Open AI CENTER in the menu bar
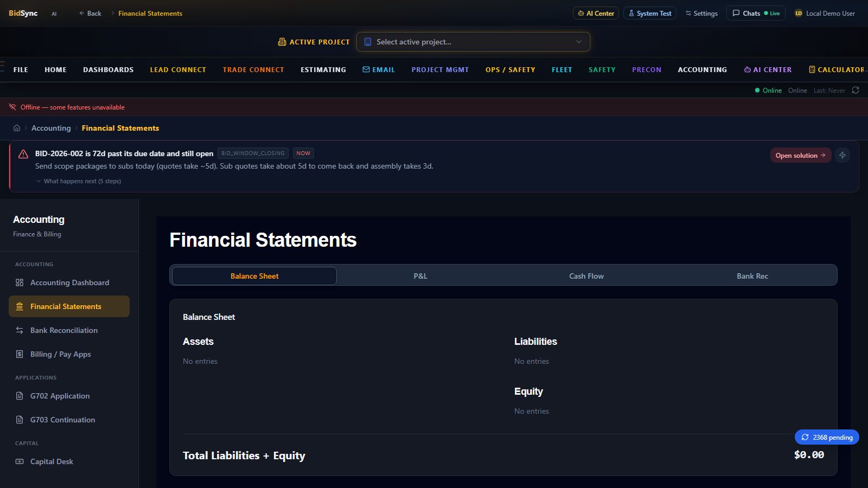This screenshot has height=488, width=868. (x=768, y=69)
